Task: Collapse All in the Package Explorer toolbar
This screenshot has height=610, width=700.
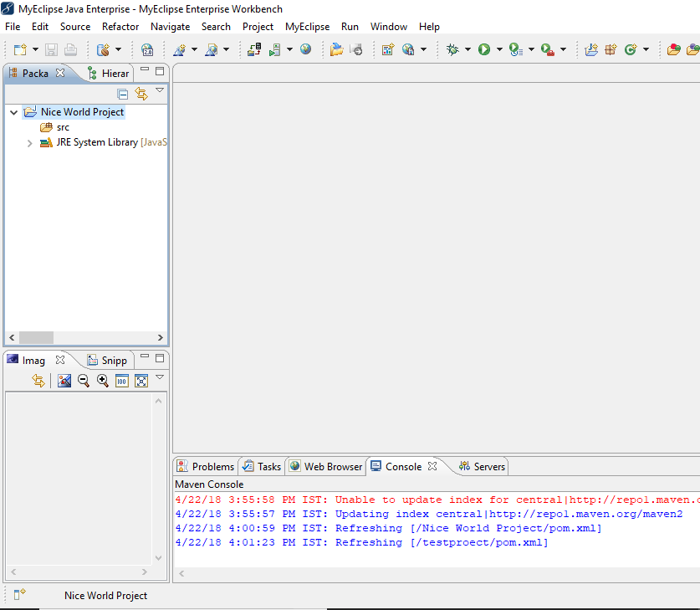Action: 123,95
